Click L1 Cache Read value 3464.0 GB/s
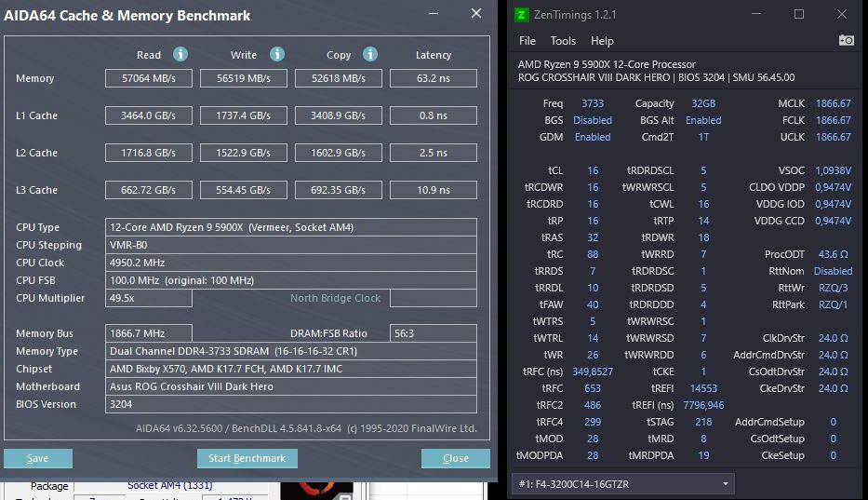Viewport: 868px width, 500px height. click(148, 115)
